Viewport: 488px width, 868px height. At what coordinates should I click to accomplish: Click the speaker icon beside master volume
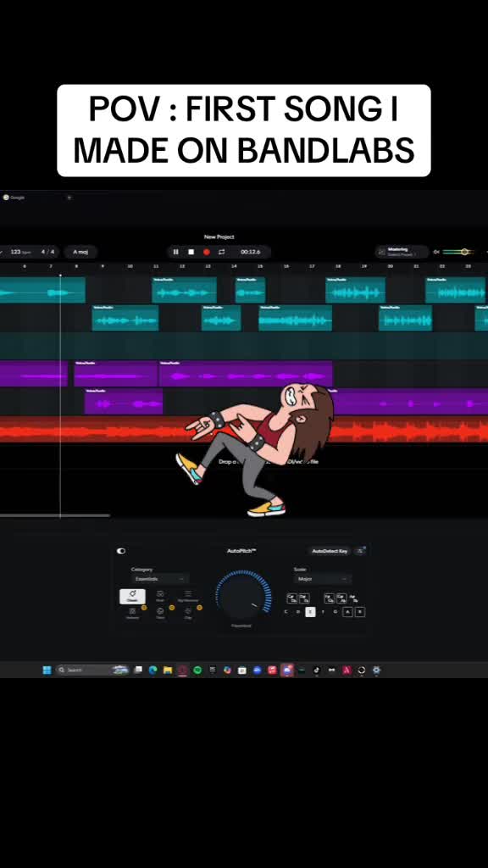tap(436, 252)
